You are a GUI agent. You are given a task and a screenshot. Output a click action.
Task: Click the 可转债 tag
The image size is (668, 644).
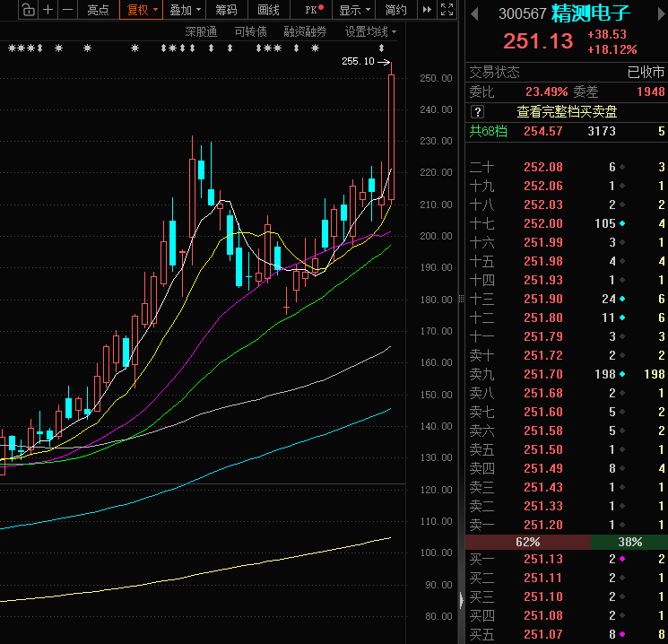pyautogui.click(x=250, y=31)
